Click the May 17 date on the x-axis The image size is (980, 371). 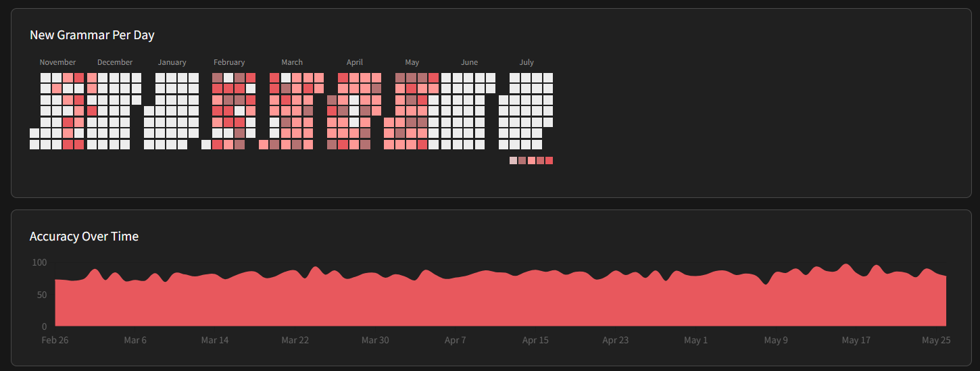[856, 340]
